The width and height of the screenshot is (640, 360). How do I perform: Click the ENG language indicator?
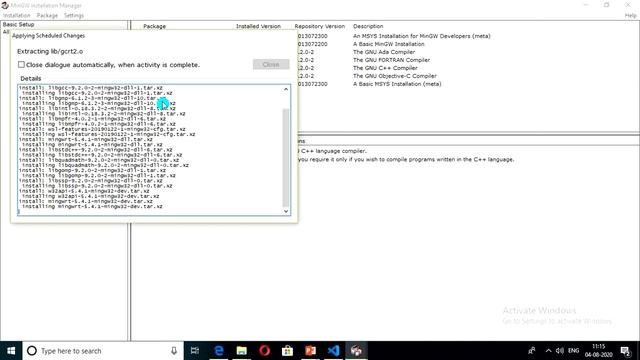click(x=573, y=351)
